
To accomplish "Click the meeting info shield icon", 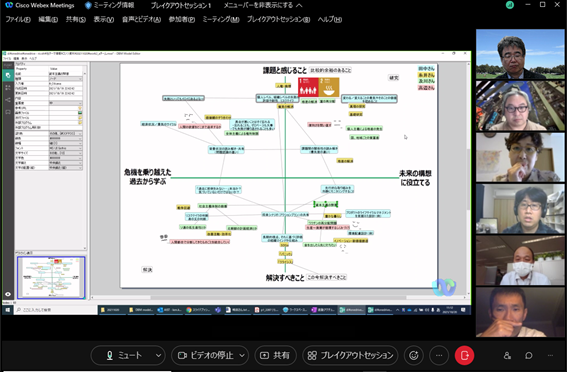I will click(x=88, y=5).
